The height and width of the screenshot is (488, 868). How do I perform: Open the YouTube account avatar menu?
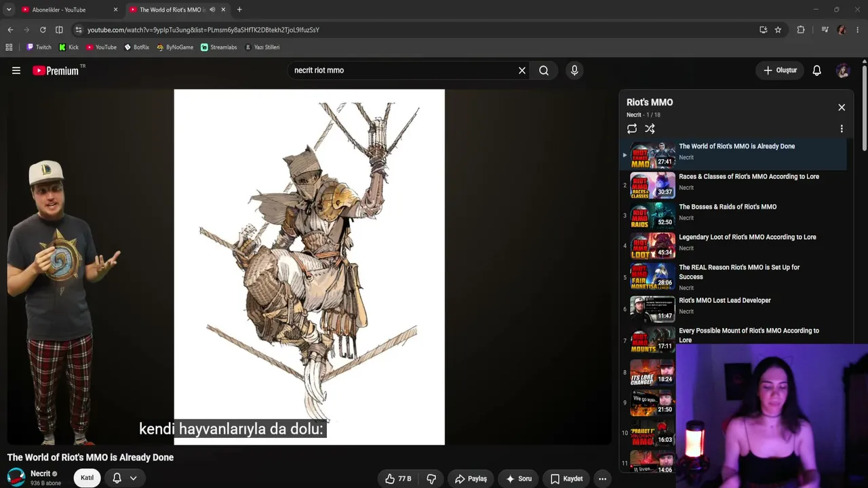(x=843, y=70)
